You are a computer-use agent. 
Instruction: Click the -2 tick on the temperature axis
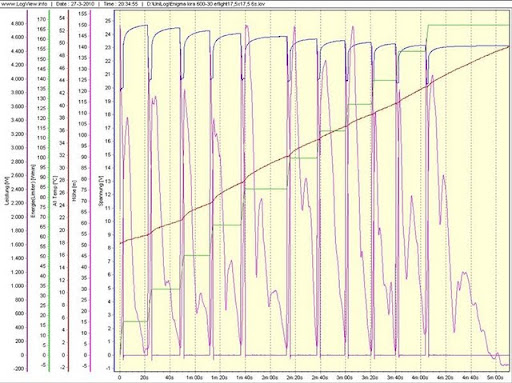[63, 368]
